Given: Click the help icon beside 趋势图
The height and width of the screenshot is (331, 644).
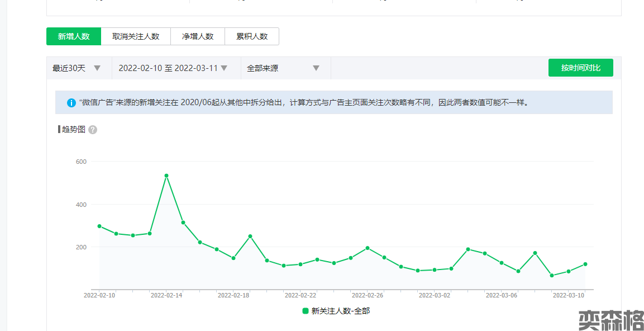Looking at the screenshot, I should (93, 130).
